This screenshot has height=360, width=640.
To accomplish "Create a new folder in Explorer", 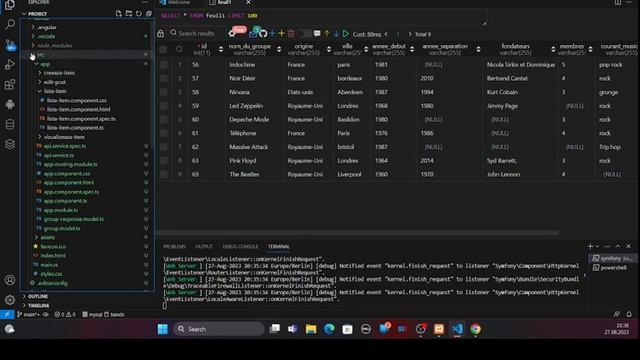I will point(129,13).
